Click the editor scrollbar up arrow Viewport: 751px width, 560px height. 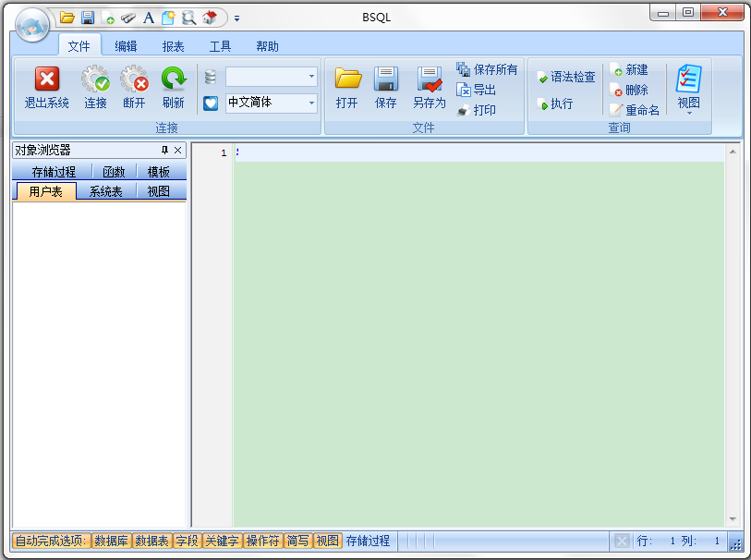point(733,152)
